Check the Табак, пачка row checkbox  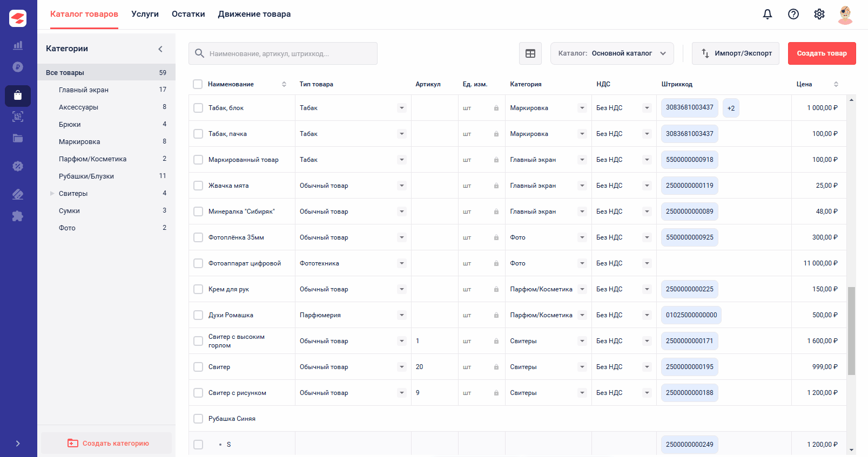tap(198, 134)
